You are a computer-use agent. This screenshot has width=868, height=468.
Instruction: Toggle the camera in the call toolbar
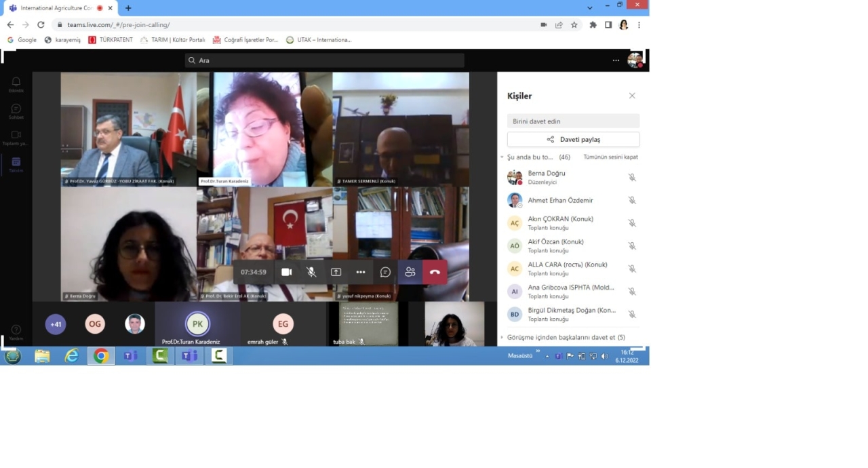coord(286,272)
